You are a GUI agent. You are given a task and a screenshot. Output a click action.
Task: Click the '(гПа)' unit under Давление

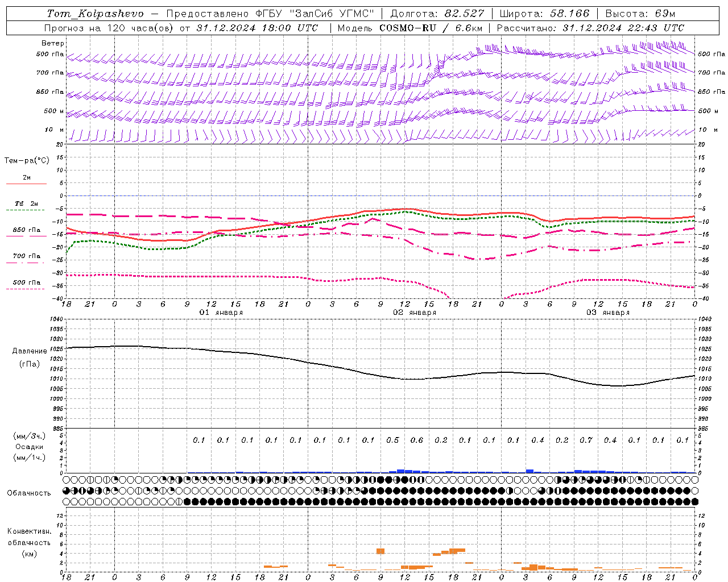pyautogui.click(x=30, y=364)
